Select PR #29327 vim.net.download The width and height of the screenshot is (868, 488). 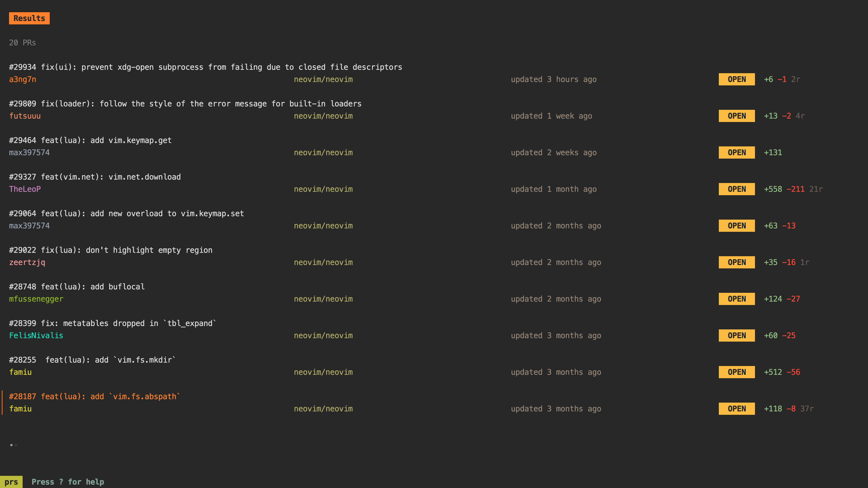click(x=95, y=177)
